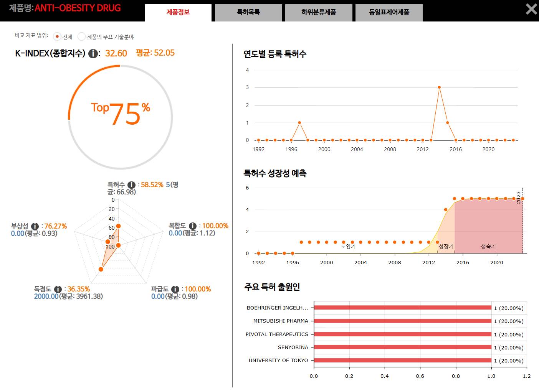The image size is (539, 392).
Task: Select the 동일표제어제품 tab
Action: 389,13
